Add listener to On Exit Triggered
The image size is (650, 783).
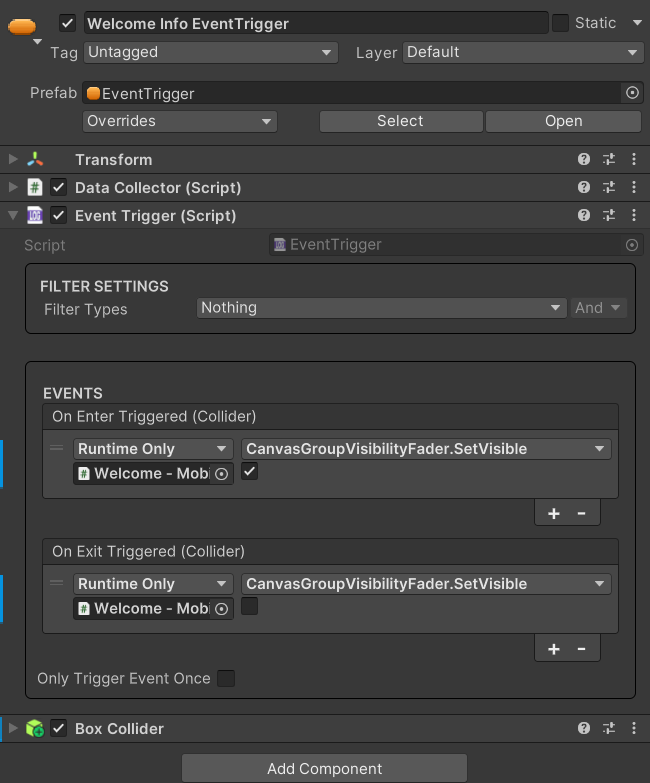point(554,649)
